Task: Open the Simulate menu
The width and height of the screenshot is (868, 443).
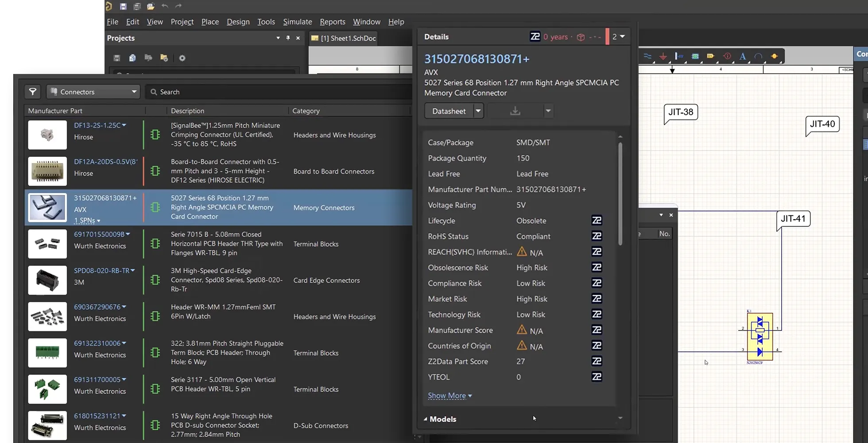Action: pos(298,22)
